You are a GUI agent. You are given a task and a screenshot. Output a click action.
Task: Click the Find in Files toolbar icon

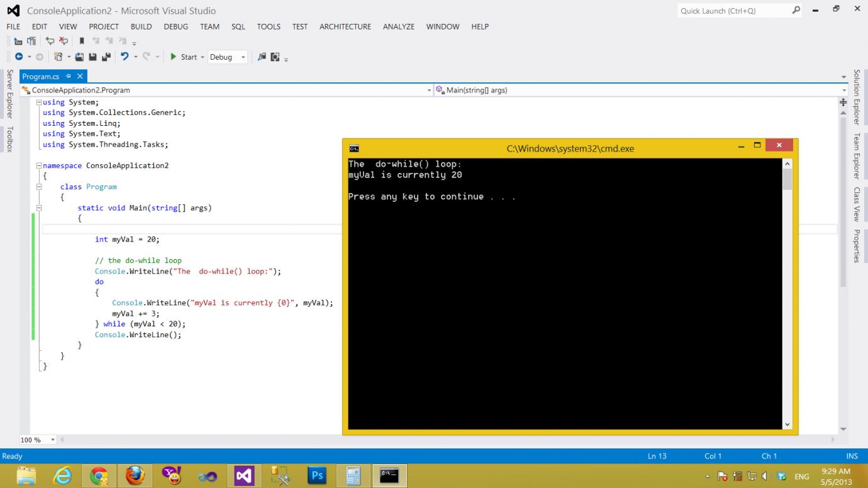262,57
